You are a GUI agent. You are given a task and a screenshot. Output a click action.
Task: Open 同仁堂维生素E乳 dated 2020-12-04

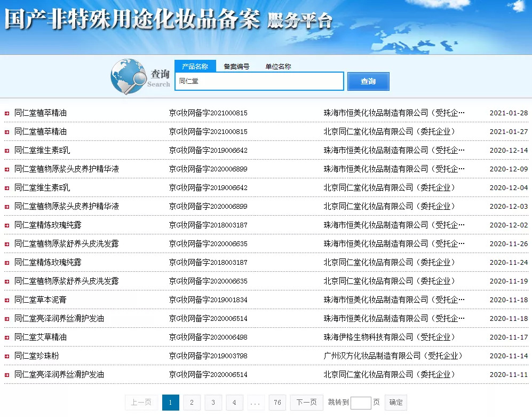[42, 188]
